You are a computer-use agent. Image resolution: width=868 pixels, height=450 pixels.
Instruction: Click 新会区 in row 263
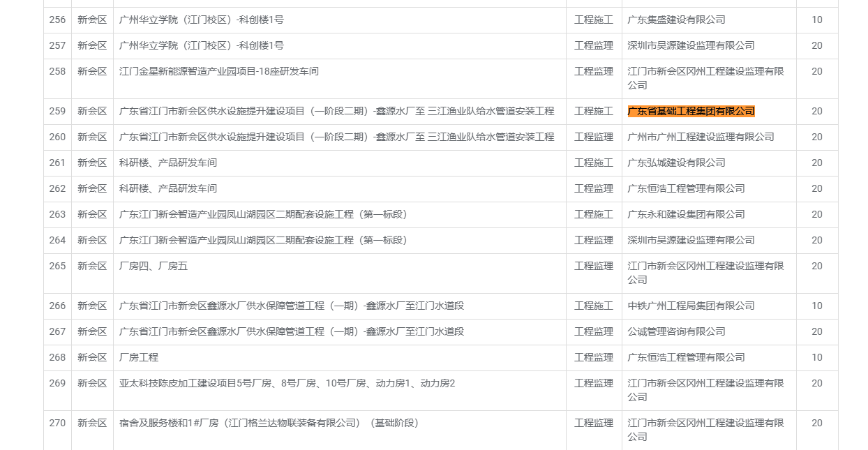(92, 214)
